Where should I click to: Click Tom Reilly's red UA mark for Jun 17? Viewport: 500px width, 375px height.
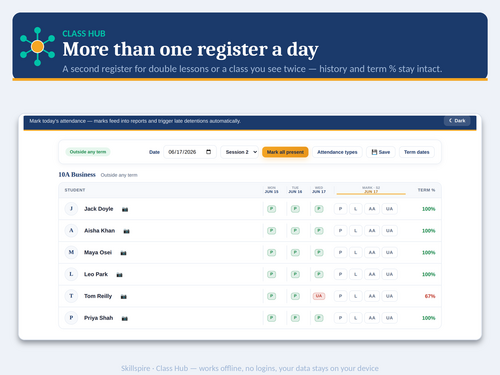[319, 296]
